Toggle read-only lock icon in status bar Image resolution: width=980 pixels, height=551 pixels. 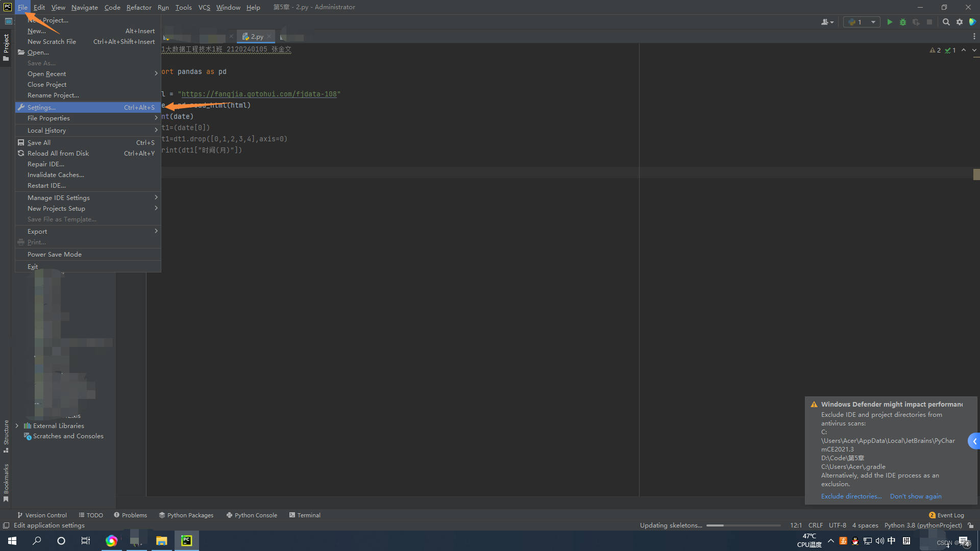[970, 525]
